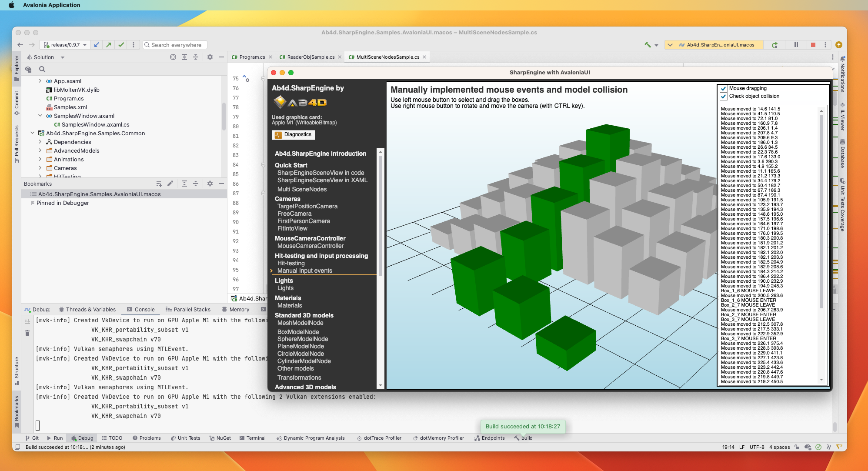
Task: Select the Pinned in Debugger bookmark item
Action: pyautogui.click(x=63, y=203)
